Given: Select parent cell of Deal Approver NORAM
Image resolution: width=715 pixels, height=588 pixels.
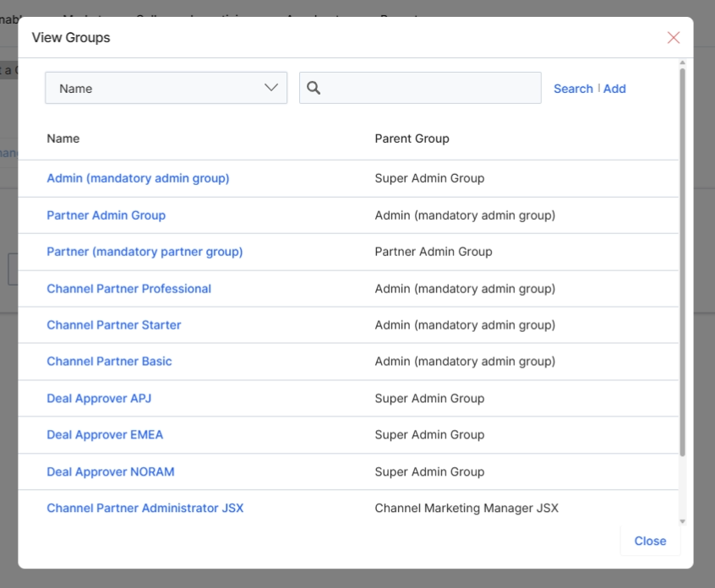Looking at the screenshot, I should click(429, 471).
